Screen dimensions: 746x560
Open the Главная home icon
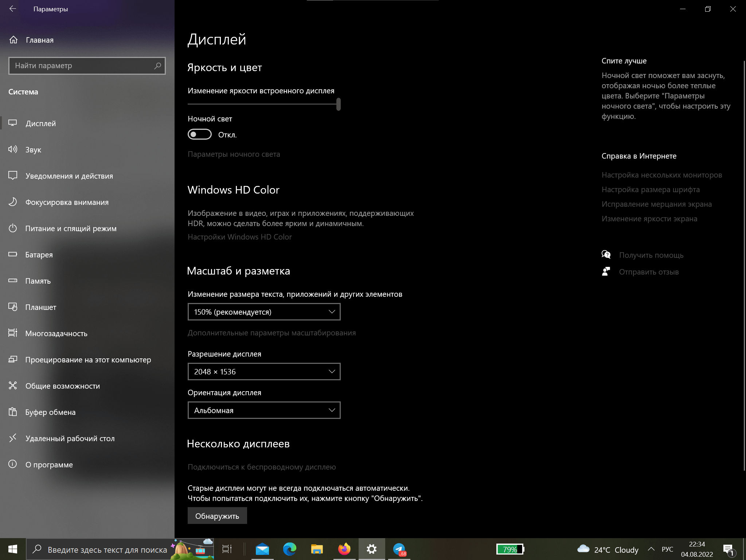click(x=13, y=40)
